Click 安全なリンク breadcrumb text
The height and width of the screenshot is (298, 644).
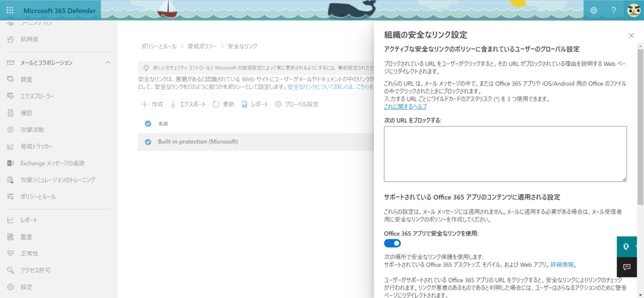tap(243, 47)
